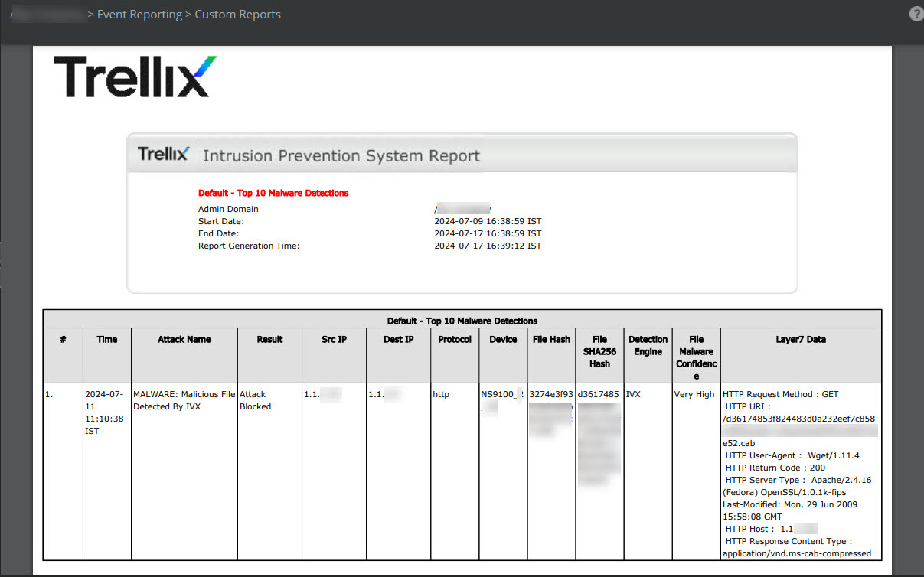Click the small Trellix logo in report header

point(163,154)
